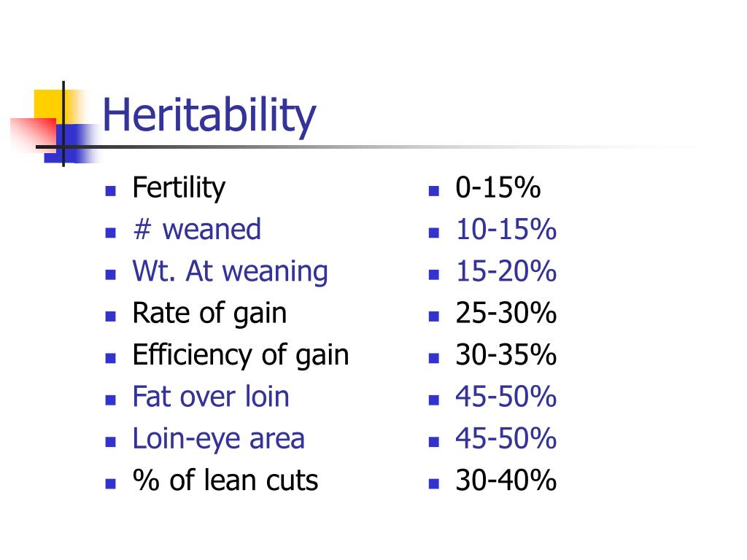Click the 30-40% value
This screenshot has height=560, width=747.
(x=506, y=480)
